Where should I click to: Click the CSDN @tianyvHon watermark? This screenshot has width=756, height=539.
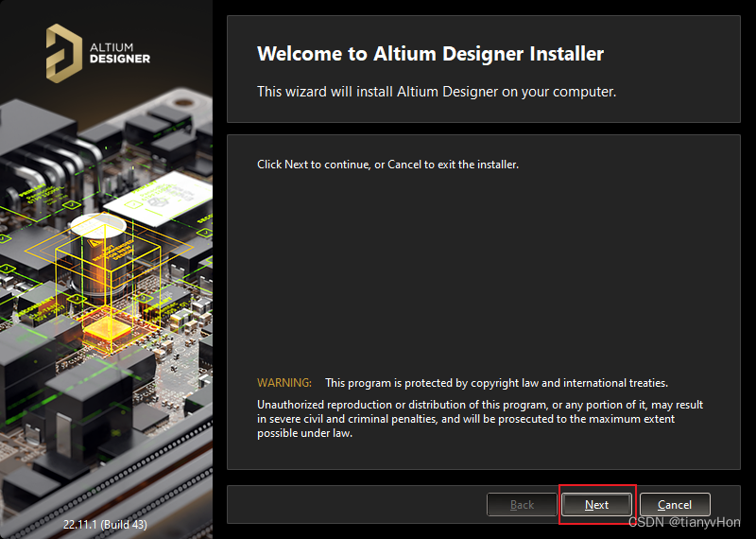tap(684, 522)
